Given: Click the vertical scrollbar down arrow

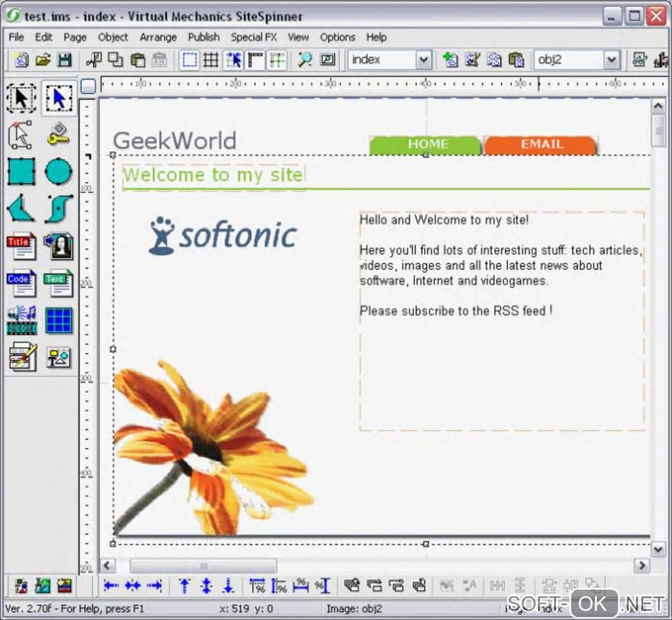Looking at the screenshot, I should tap(658, 548).
